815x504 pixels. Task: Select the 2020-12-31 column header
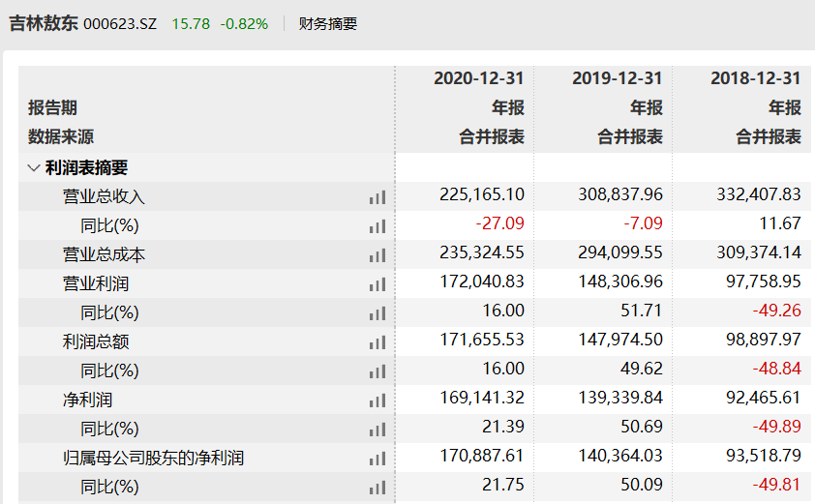click(x=479, y=78)
